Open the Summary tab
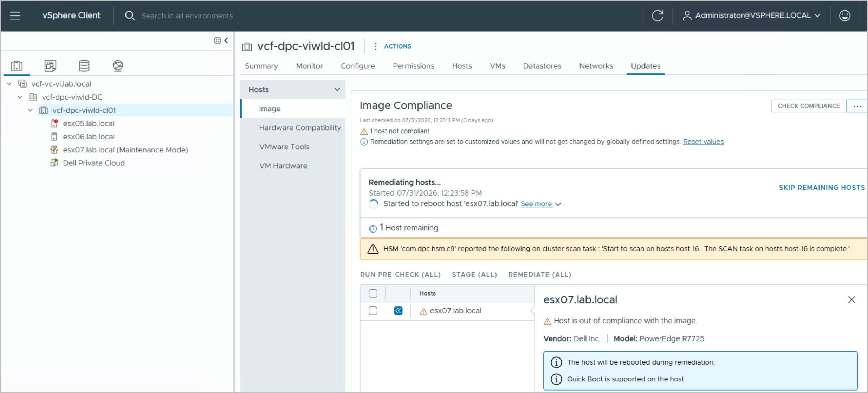 click(x=261, y=66)
